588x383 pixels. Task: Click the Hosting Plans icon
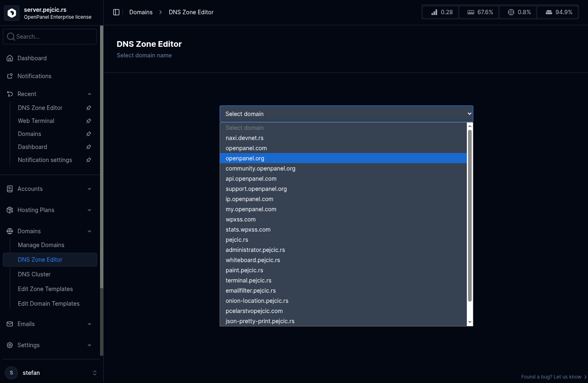10,210
